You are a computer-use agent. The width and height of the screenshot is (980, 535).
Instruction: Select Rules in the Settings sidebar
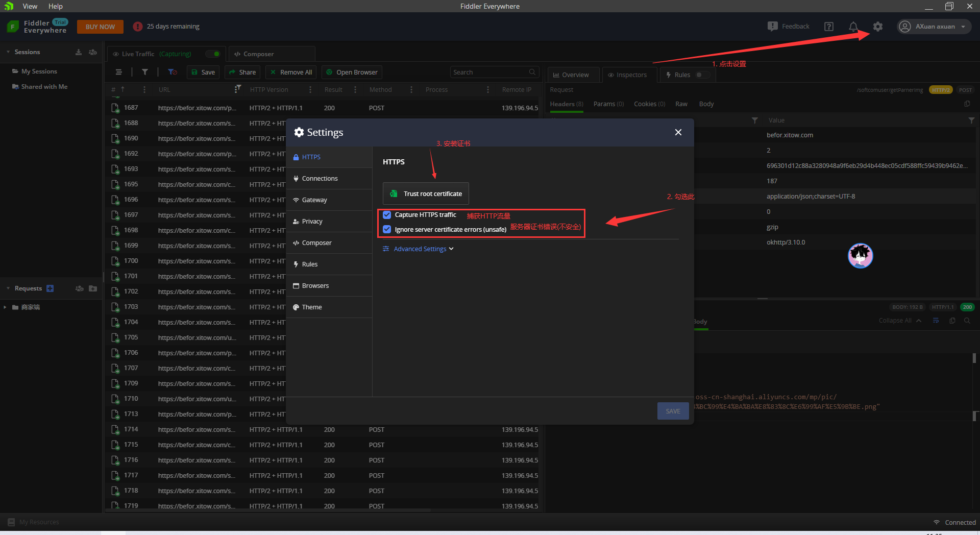[329, 264]
